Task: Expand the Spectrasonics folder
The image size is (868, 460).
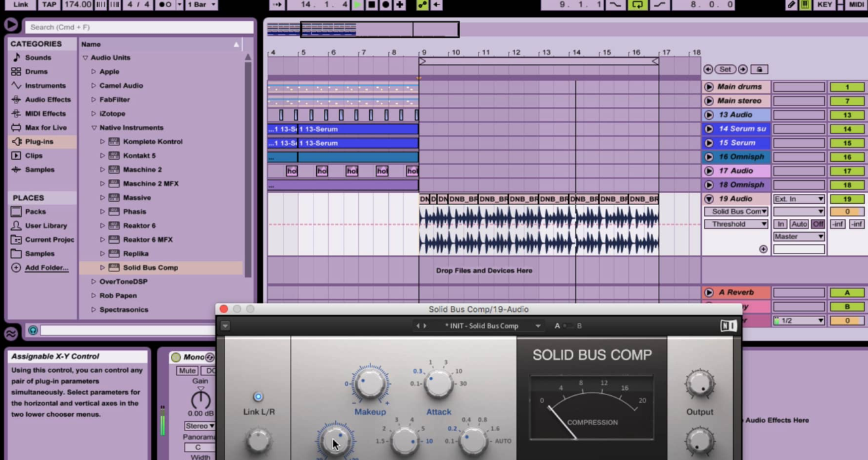Action: click(x=94, y=310)
